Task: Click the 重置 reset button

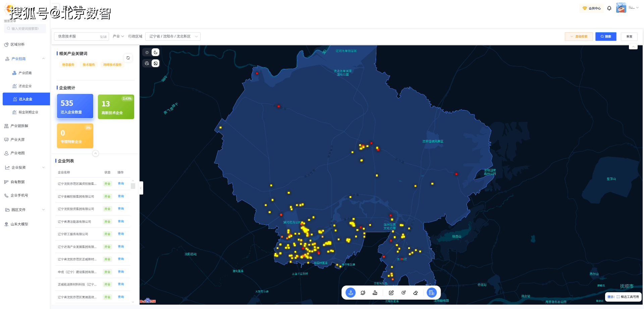Action: click(629, 37)
